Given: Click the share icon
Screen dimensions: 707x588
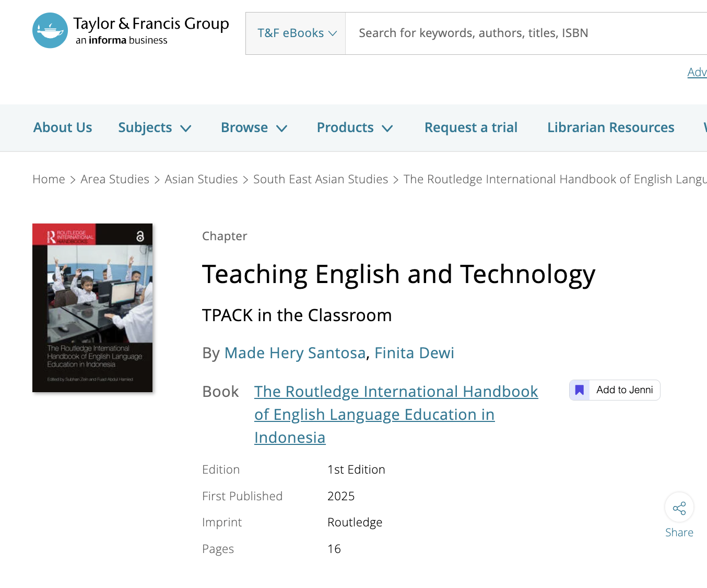Looking at the screenshot, I should (x=679, y=508).
